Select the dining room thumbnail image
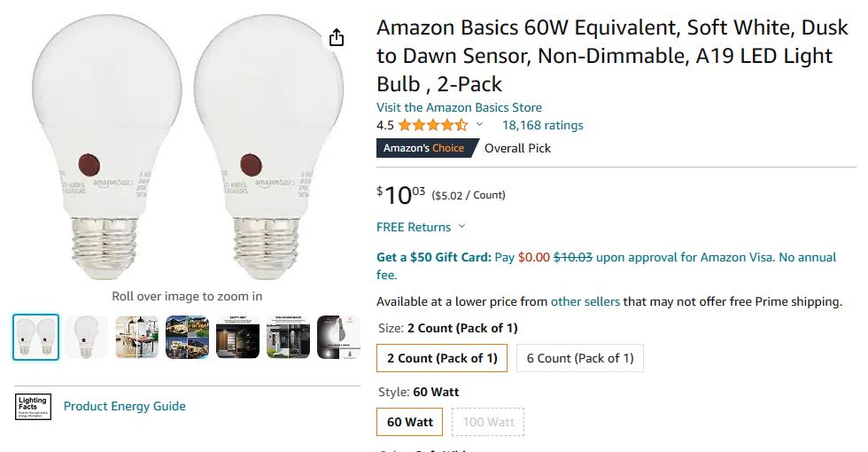 pos(137,337)
